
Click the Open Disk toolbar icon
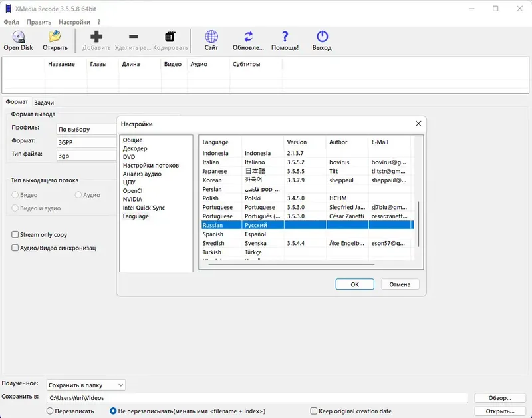19,37
